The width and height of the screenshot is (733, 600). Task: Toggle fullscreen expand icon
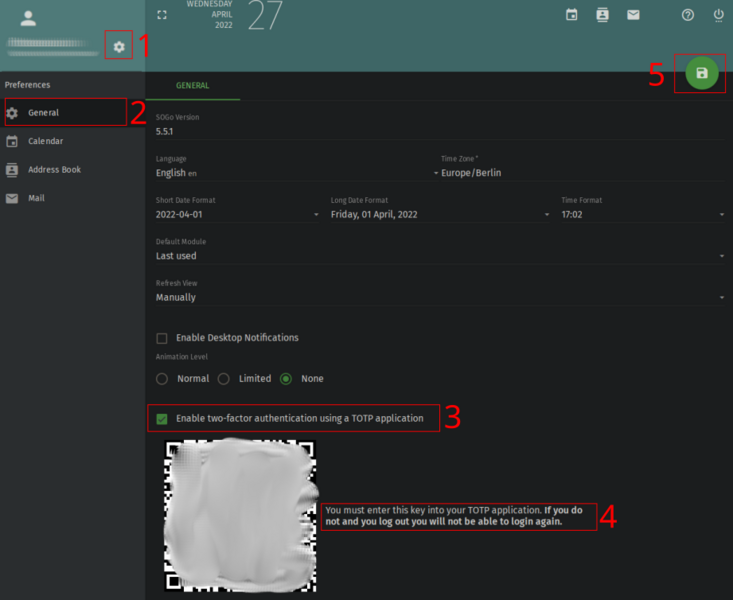(162, 15)
